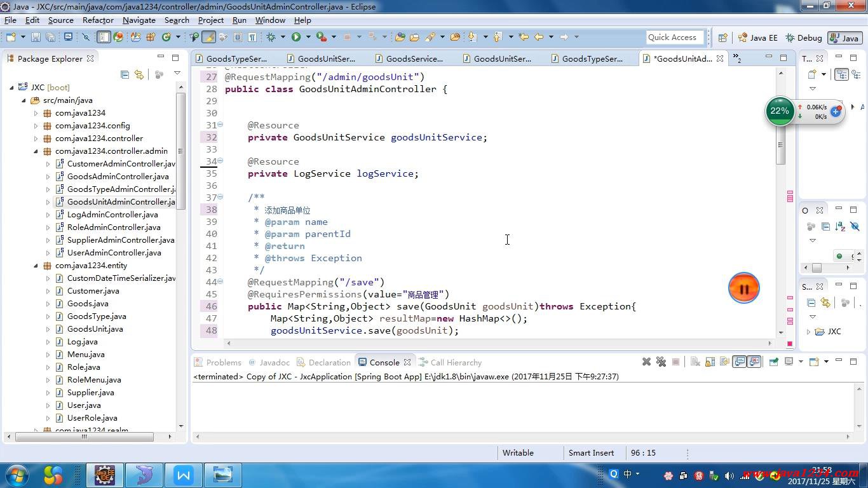Click Last Edit Location arrow icon

[523, 37]
